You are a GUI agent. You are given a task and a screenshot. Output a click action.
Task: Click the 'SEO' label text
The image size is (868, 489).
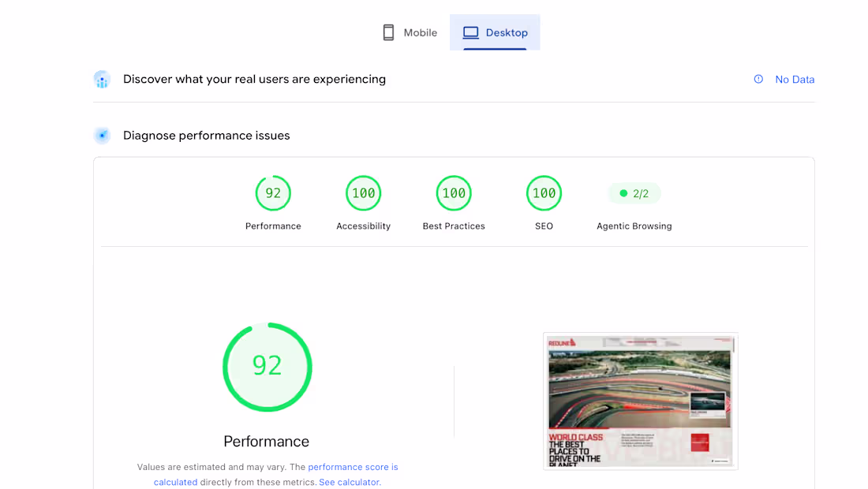pos(544,226)
